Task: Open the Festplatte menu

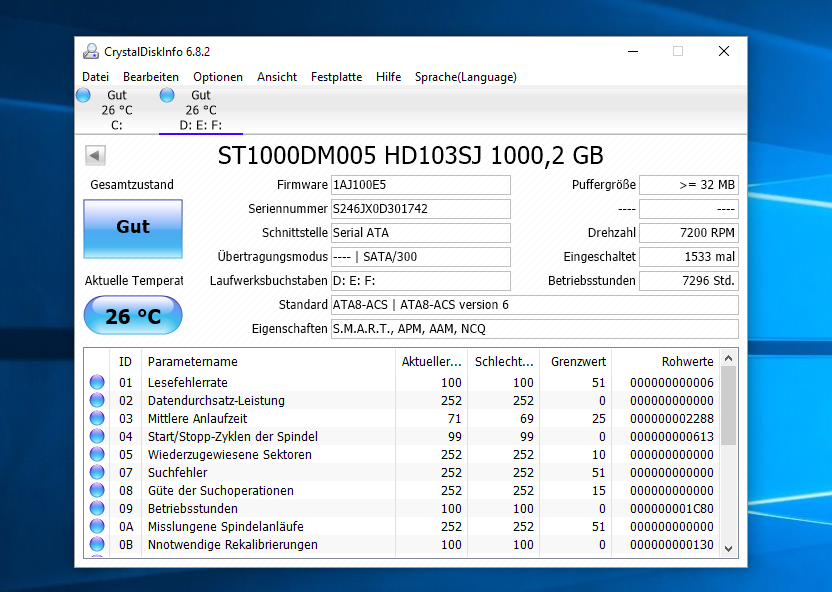Action: point(336,77)
